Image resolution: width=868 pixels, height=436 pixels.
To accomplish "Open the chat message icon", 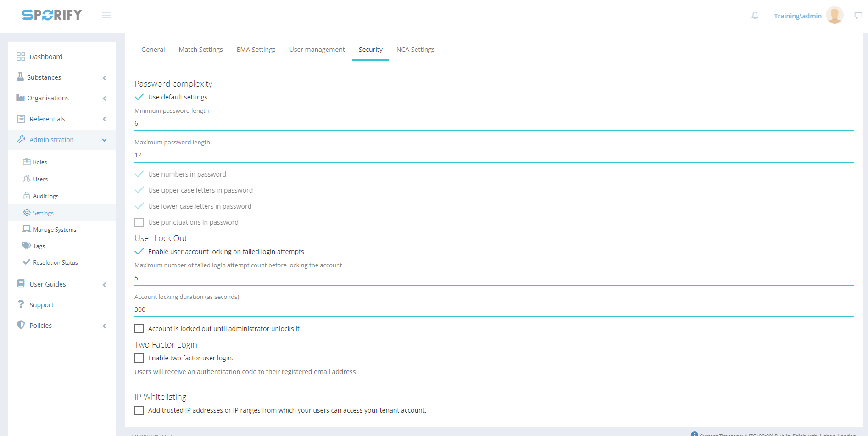I will tap(858, 16).
